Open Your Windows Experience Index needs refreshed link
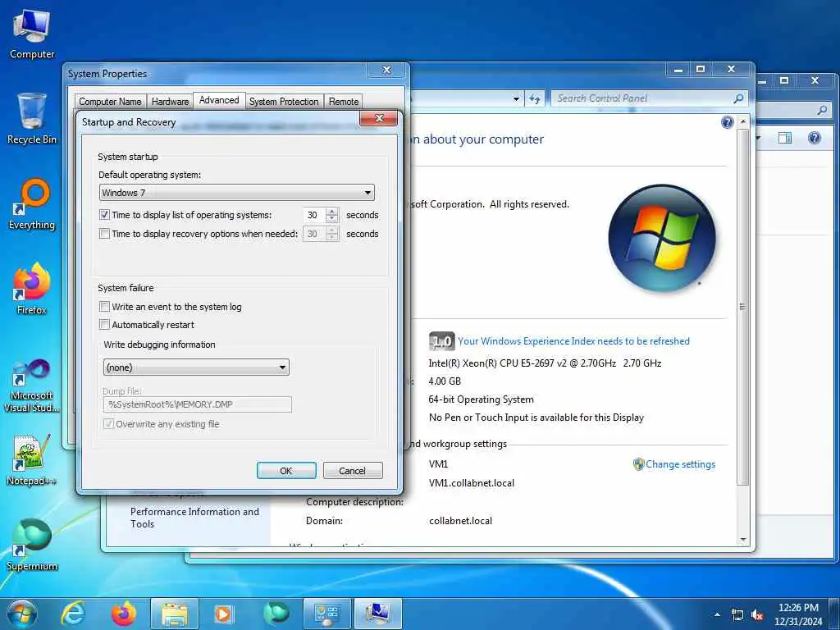 (x=573, y=341)
